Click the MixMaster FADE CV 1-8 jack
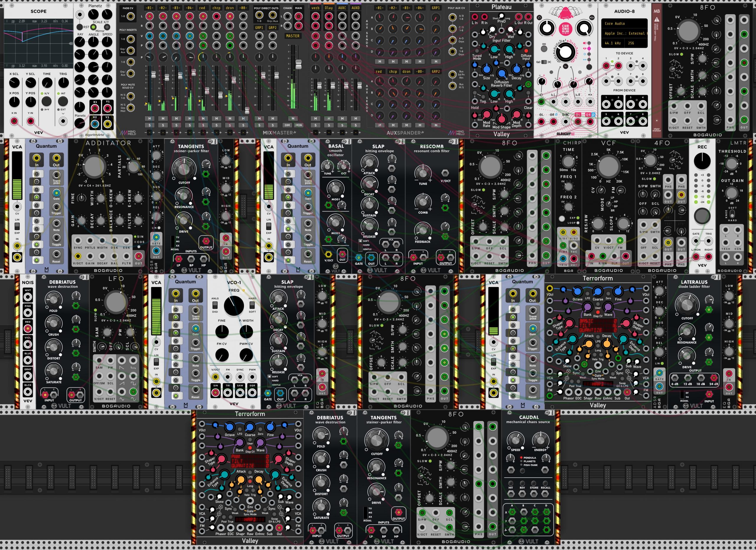756x550 pixels. 130,16
